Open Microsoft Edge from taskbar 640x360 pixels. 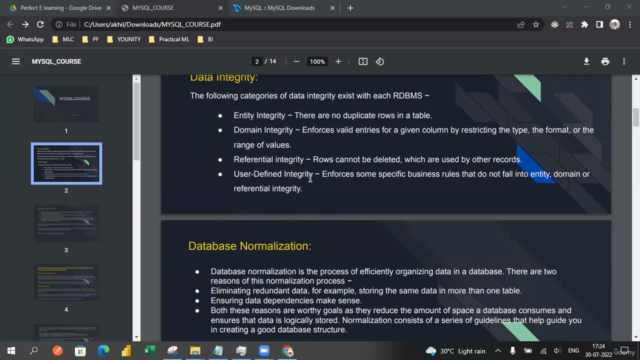click(103, 351)
